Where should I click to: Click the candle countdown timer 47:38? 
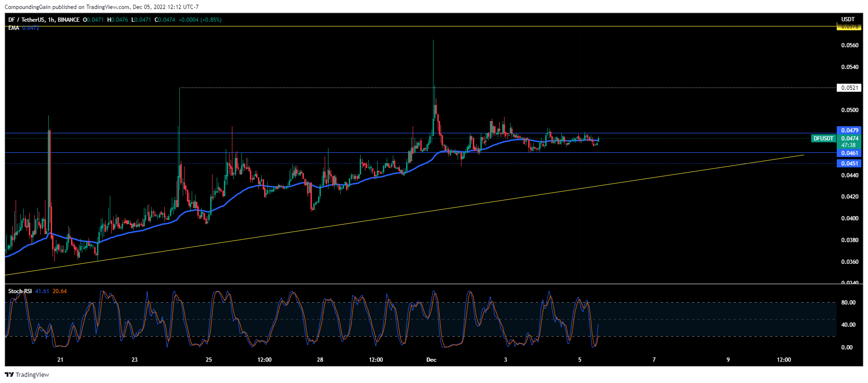coord(849,145)
